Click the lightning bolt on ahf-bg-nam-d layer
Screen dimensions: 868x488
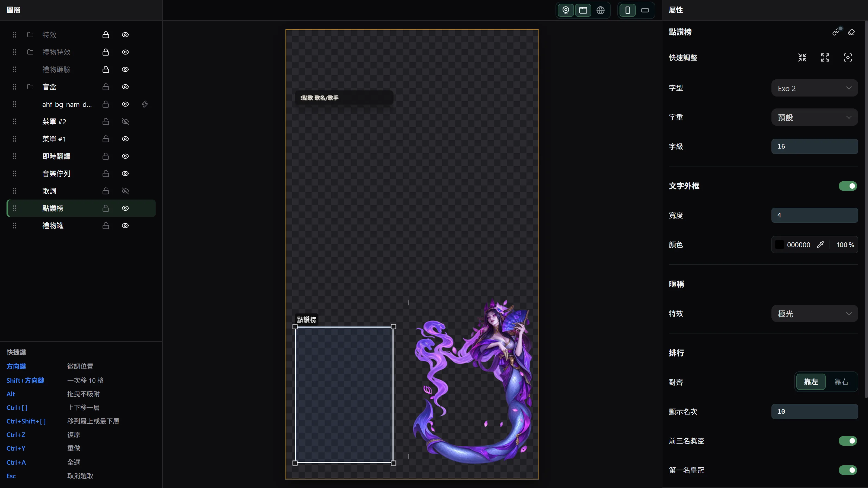point(145,104)
